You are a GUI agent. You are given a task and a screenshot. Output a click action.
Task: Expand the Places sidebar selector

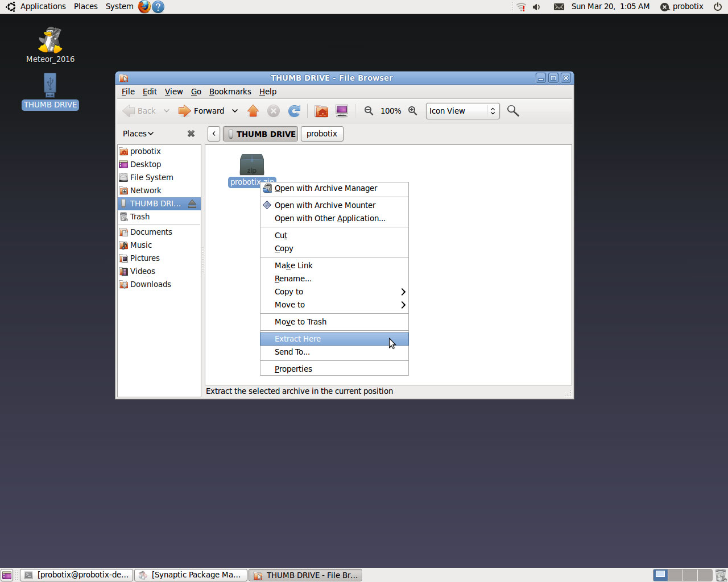tap(138, 134)
